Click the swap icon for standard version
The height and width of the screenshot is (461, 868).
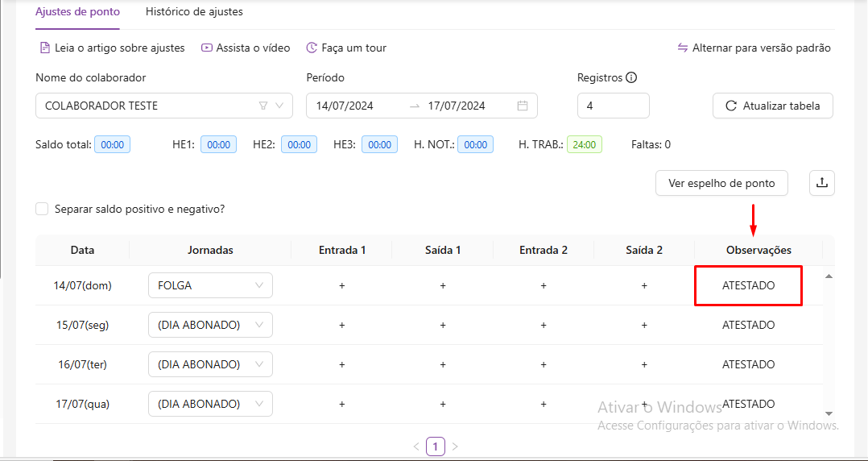pos(683,48)
